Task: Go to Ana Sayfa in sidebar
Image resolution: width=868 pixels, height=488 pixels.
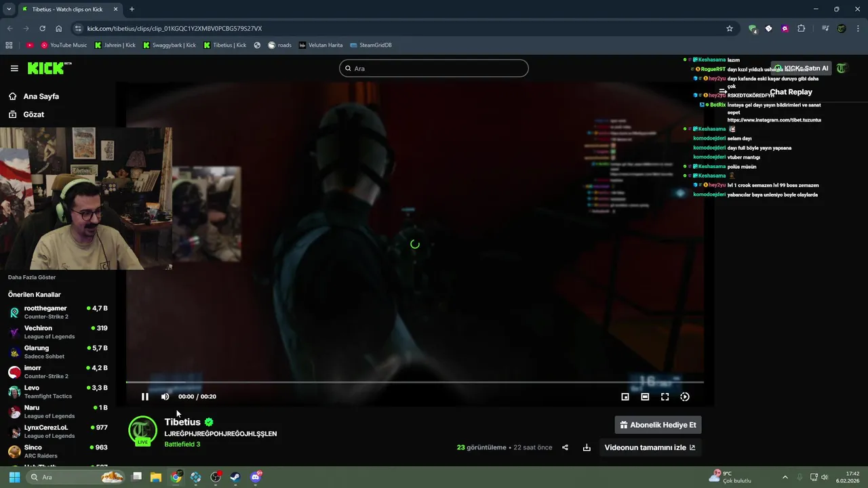Action: click(33, 96)
